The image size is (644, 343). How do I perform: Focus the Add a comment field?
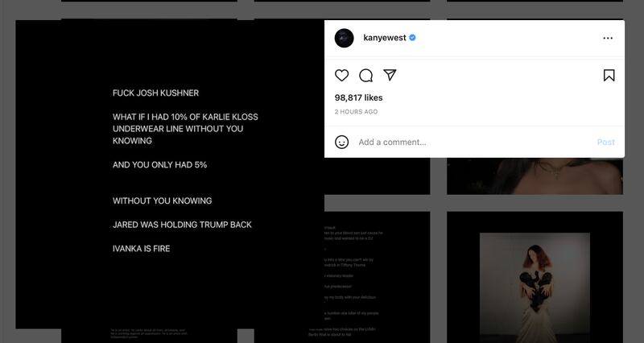pos(474,143)
